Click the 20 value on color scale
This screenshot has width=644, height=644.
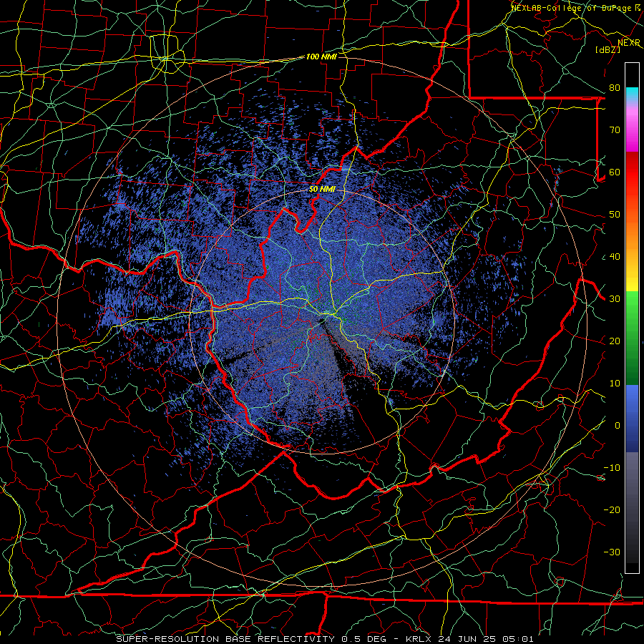(615, 341)
